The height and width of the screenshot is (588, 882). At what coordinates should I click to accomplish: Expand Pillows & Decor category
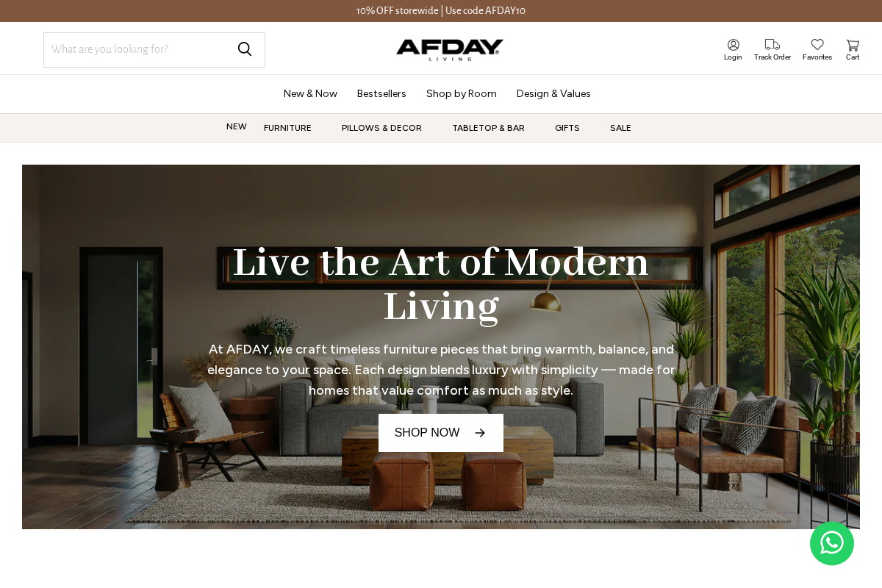tap(381, 128)
